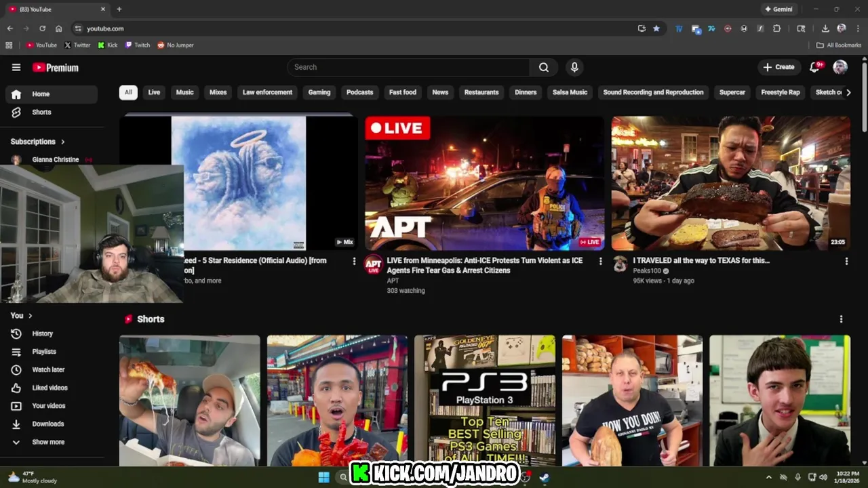Expand the Subscriptions section
Image resolution: width=868 pixels, height=488 pixels.
point(38,142)
